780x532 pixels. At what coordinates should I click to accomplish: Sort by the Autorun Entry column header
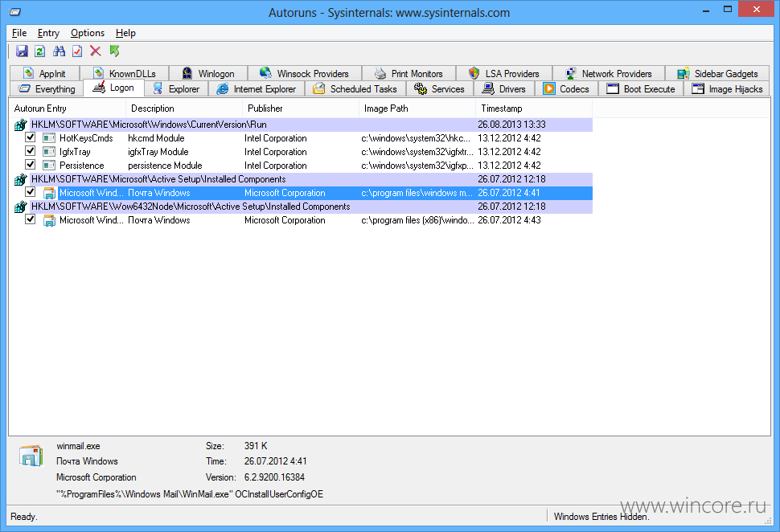(68, 108)
